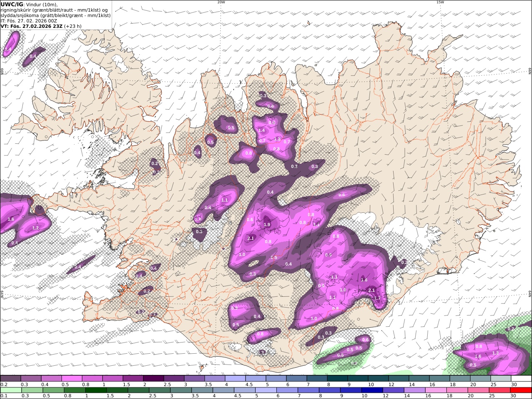532x399 pixels.
Task: Click the "1.7" snowfall value on the map
Action: coord(377,298)
